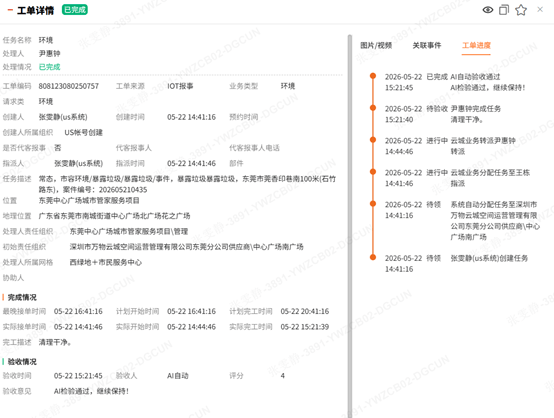
Task: Click the eye view icon in header
Action: pos(488,10)
